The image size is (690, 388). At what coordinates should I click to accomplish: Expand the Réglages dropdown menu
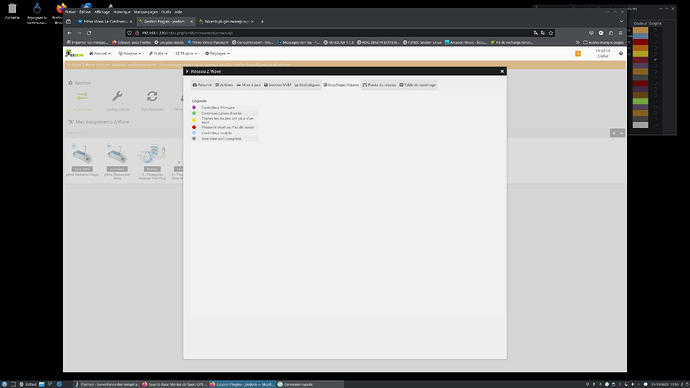[217, 53]
